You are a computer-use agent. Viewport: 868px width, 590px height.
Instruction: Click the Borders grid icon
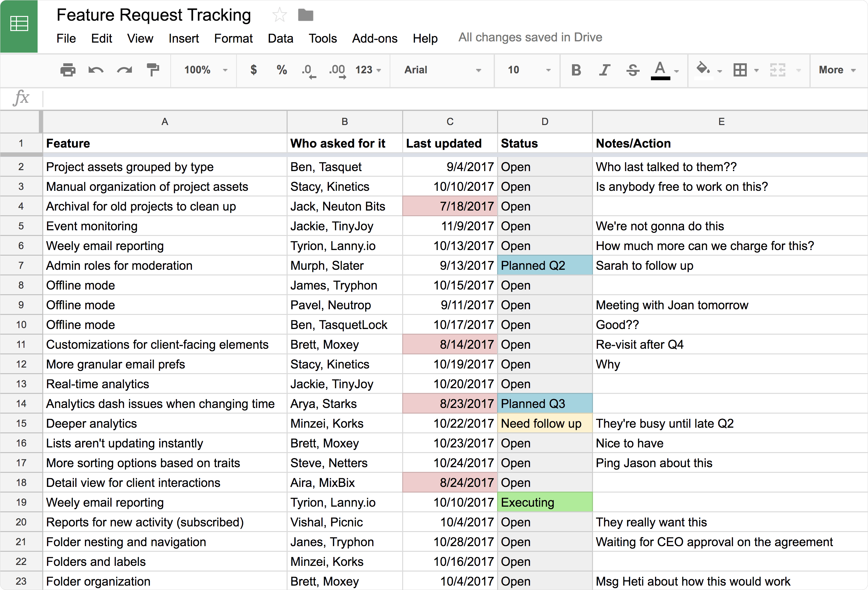[x=740, y=70]
